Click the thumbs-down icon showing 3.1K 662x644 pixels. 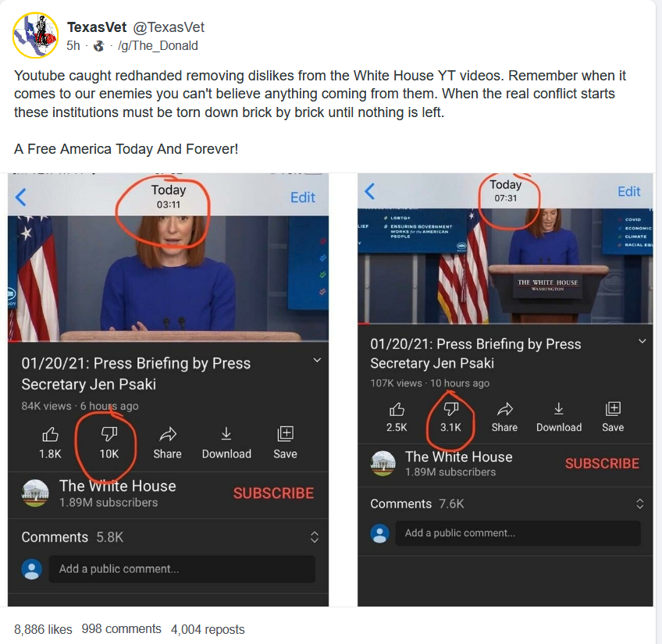[451, 409]
